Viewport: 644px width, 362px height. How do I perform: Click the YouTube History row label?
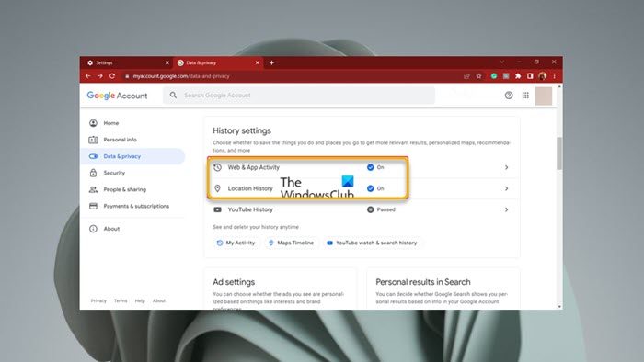pos(250,209)
